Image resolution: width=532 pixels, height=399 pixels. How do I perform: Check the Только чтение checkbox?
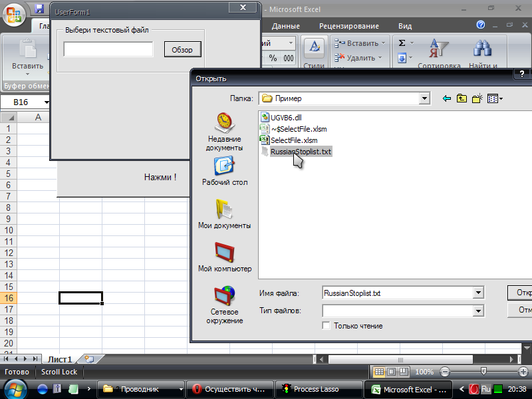click(x=326, y=326)
